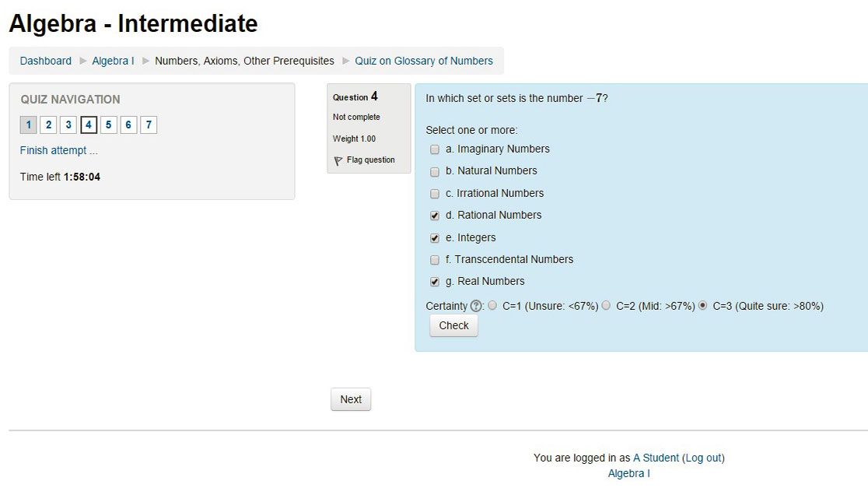The image size is (868, 488).
Task: Go to the next question
Action: pos(350,398)
